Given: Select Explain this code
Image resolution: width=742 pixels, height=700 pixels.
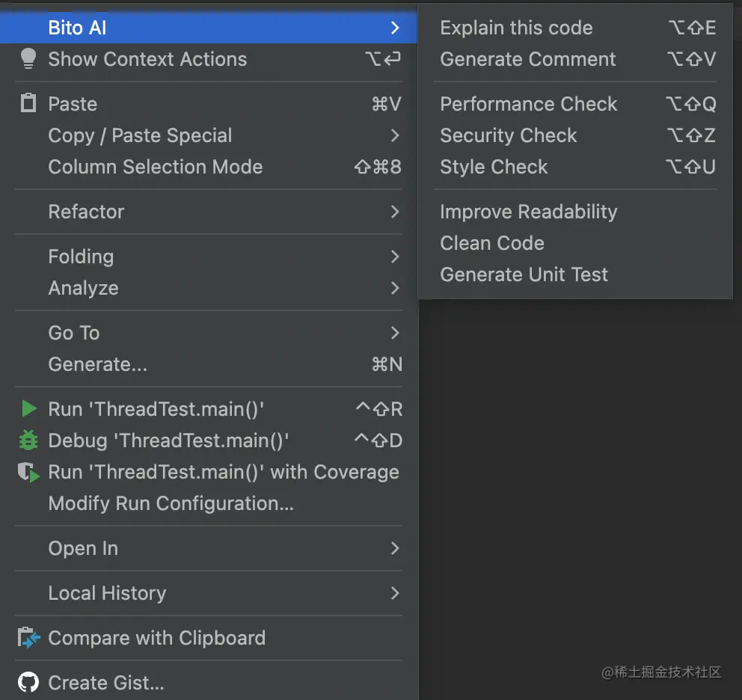Looking at the screenshot, I should (x=516, y=28).
